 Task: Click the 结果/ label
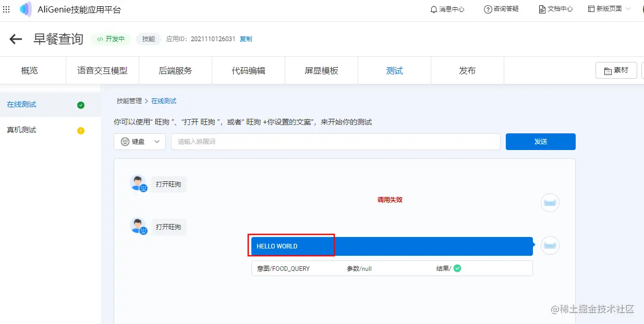pos(444,269)
